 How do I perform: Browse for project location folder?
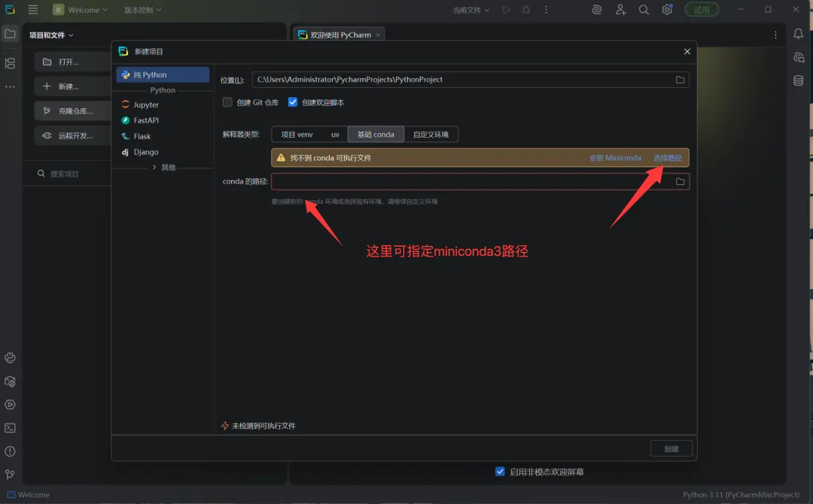pos(680,80)
